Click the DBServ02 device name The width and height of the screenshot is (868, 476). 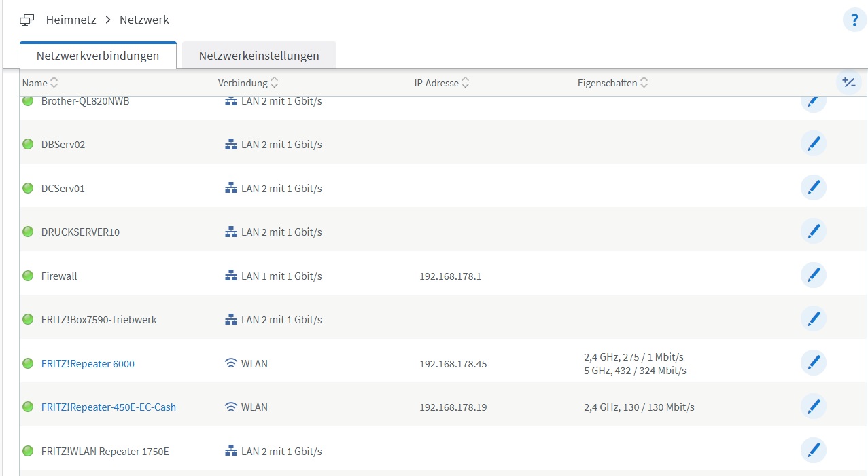tap(63, 145)
